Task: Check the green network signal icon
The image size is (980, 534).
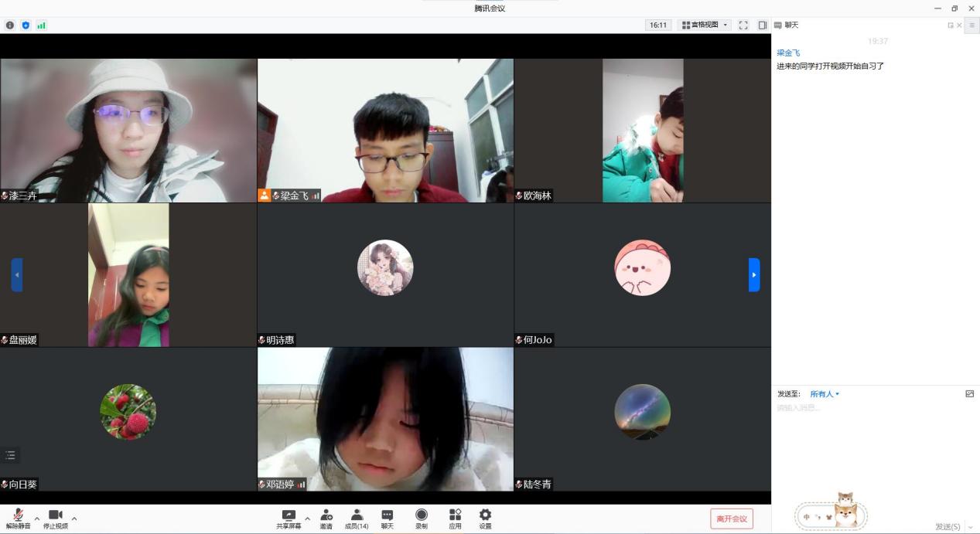Action: click(41, 26)
